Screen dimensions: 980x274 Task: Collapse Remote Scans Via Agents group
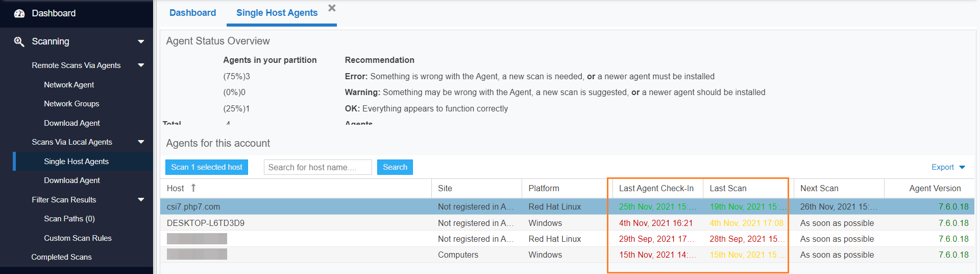tap(141, 65)
